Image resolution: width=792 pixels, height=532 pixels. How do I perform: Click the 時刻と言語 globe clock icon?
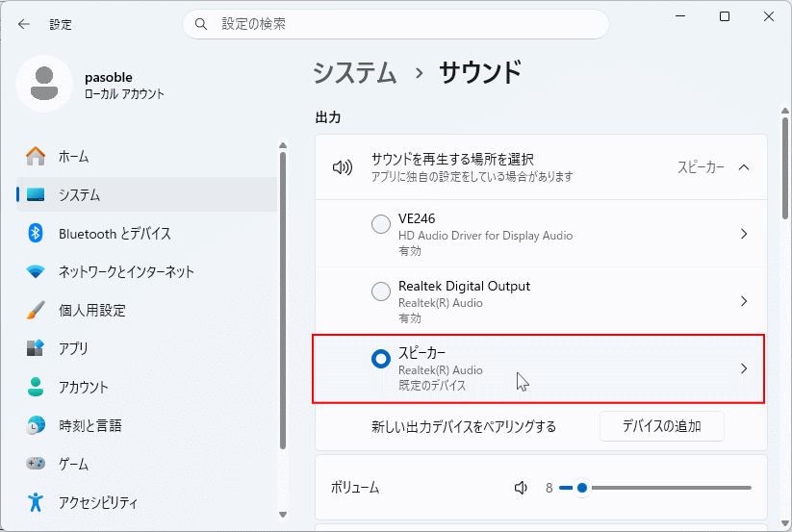[36, 425]
